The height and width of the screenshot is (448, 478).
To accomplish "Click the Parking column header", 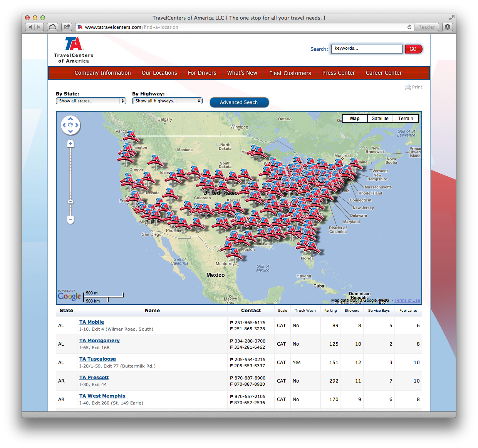I will 330,311.
